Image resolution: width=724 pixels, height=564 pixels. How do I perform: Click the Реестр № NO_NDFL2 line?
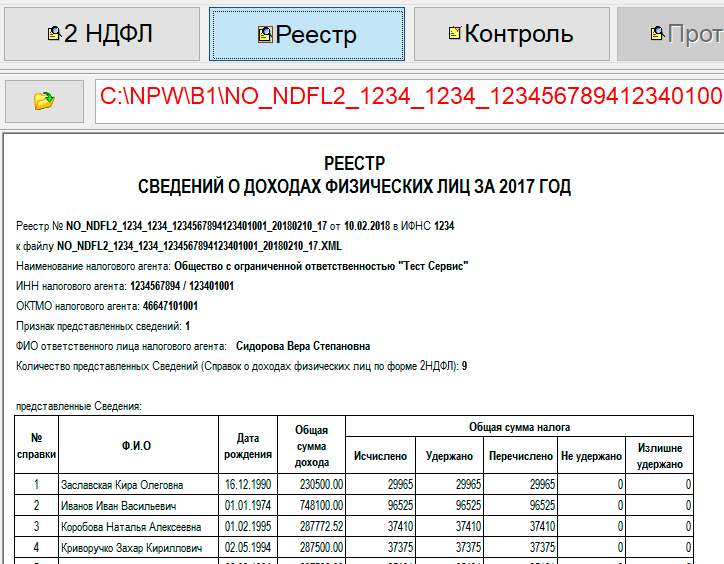point(235,226)
